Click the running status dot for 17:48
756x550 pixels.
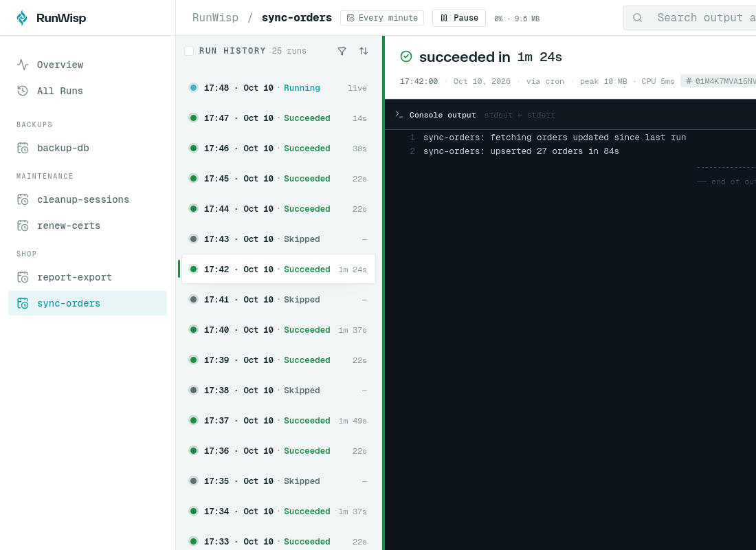pos(193,88)
